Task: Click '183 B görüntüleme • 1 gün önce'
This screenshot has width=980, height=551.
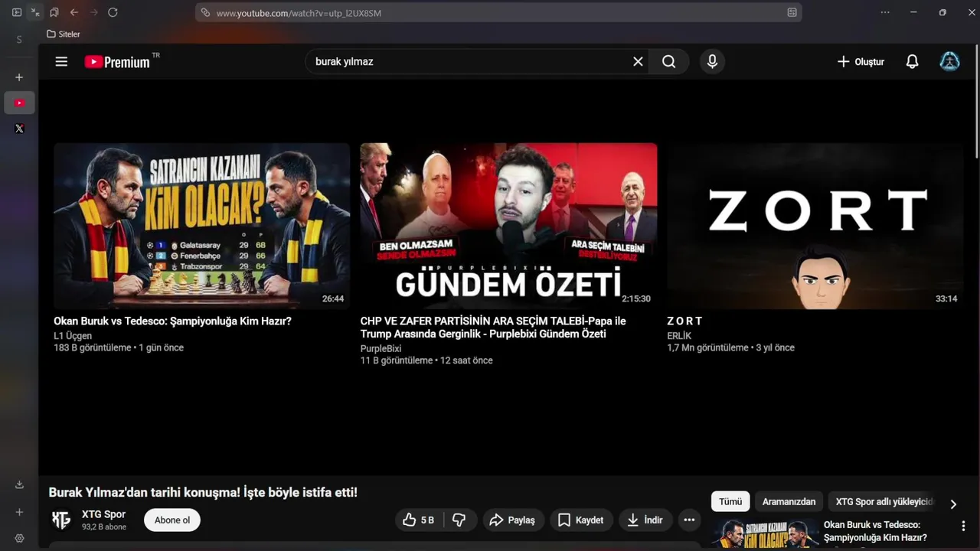Action: tap(119, 348)
